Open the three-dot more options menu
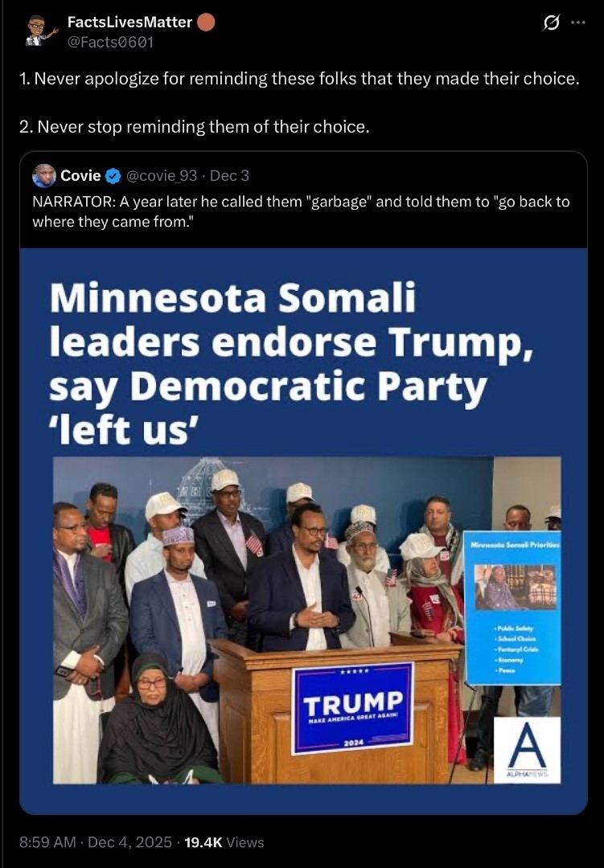604x868 pixels. click(578, 23)
